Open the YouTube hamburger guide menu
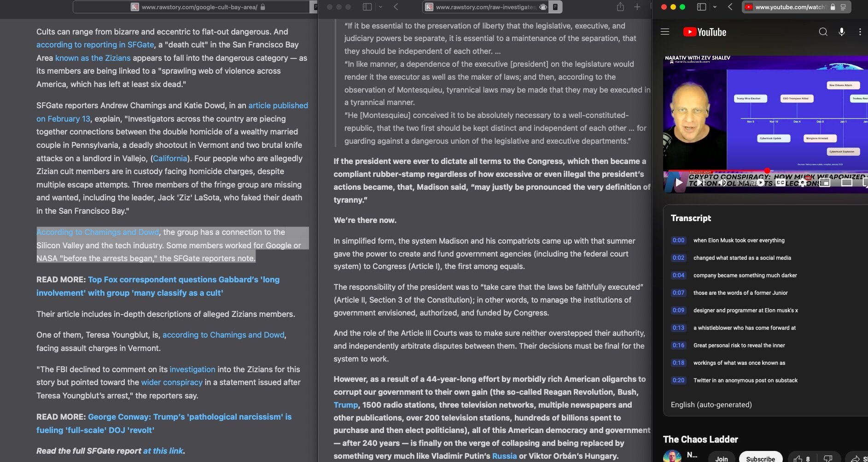The height and width of the screenshot is (462, 868). click(x=664, y=32)
